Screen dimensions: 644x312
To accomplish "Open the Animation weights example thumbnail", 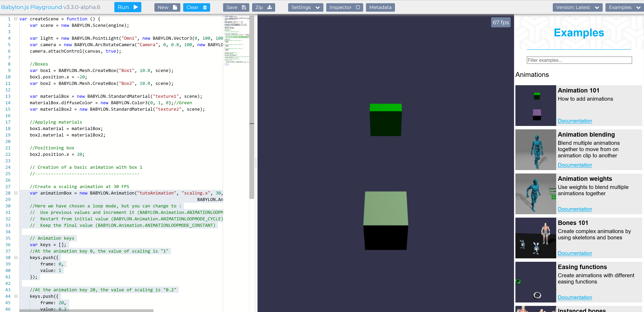I will (x=535, y=194).
